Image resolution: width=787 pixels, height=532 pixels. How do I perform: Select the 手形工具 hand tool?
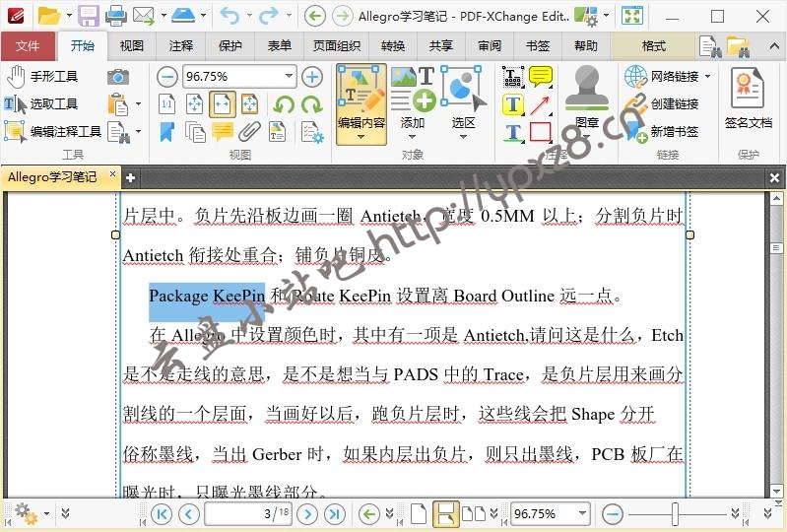coord(42,77)
